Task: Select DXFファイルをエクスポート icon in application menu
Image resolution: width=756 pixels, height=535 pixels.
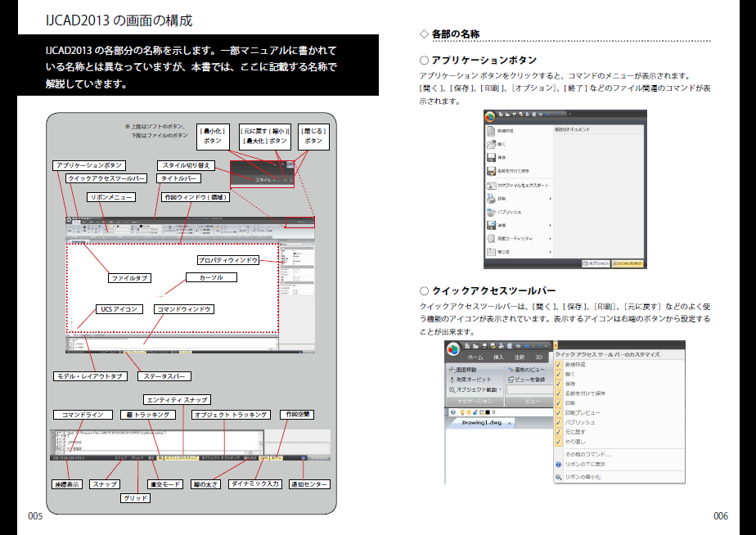Action: tap(491, 185)
